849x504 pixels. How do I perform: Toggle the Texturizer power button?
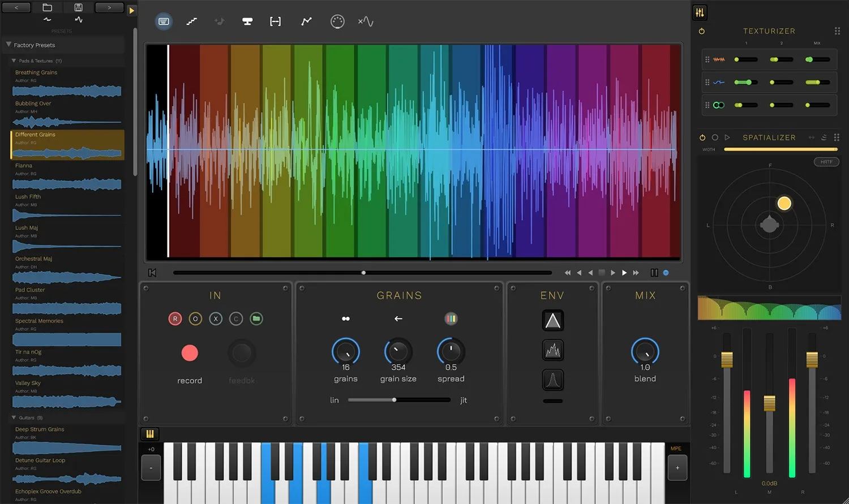702,31
